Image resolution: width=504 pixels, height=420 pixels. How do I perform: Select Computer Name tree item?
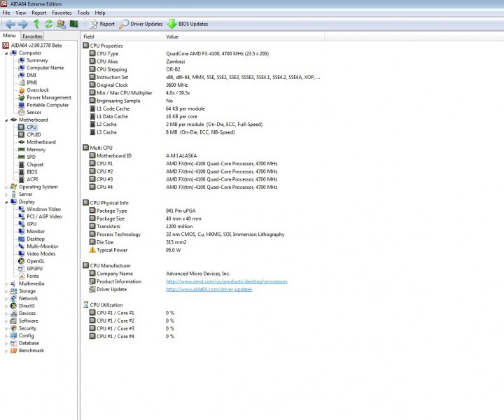pyautogui.click(x=45, y=68)
